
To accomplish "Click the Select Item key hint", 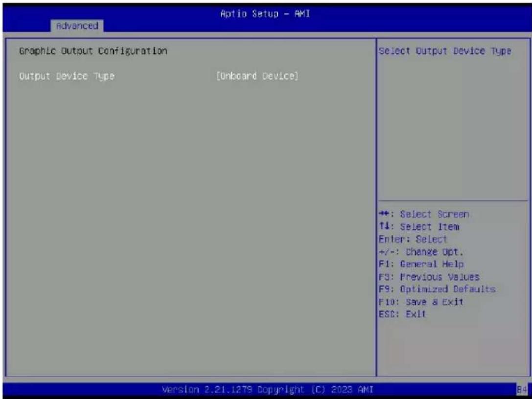I will pos(419,227).
